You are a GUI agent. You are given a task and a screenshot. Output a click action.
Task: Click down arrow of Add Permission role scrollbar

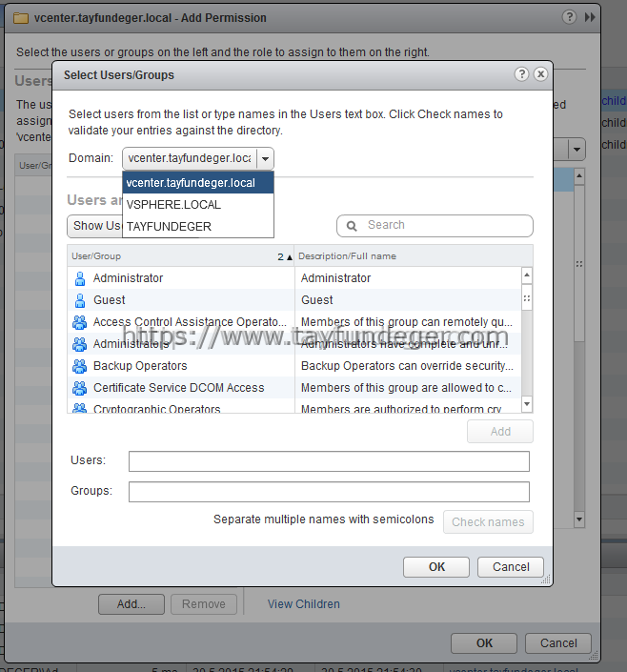coord(579,519)
